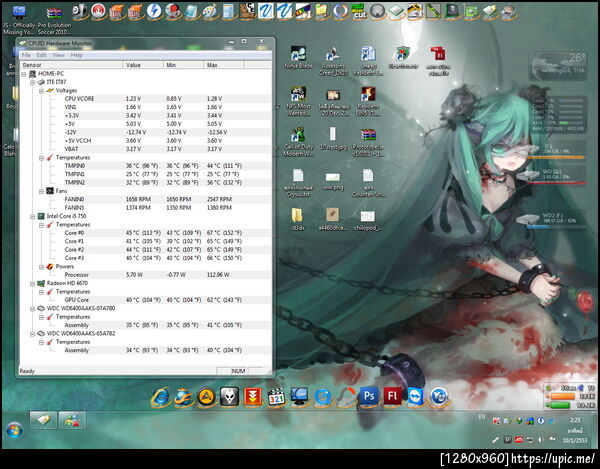Screen dimensions: 600x469
Task: Click the webcam icon in the top dock
Action: (80, 11)
